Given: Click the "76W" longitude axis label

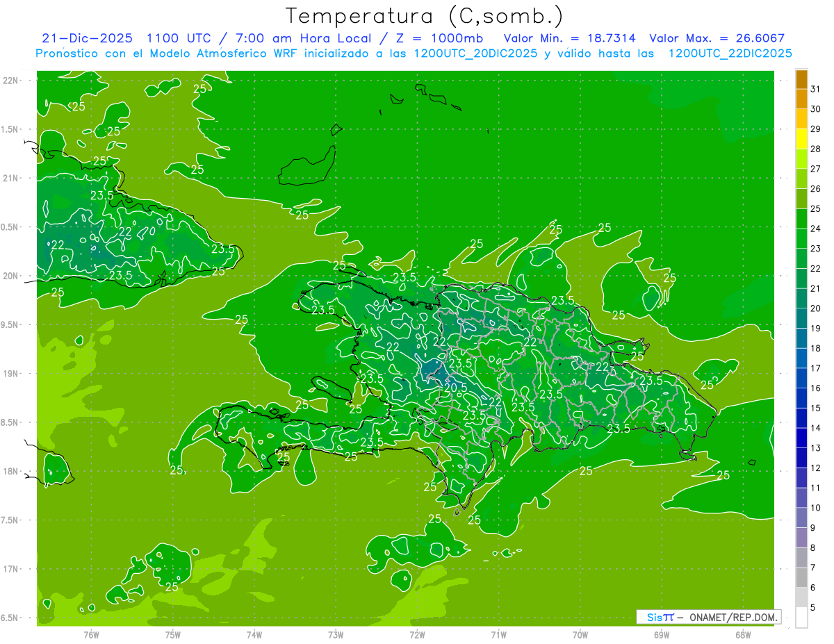Looking at the screenshot, I should coord(91,635).
